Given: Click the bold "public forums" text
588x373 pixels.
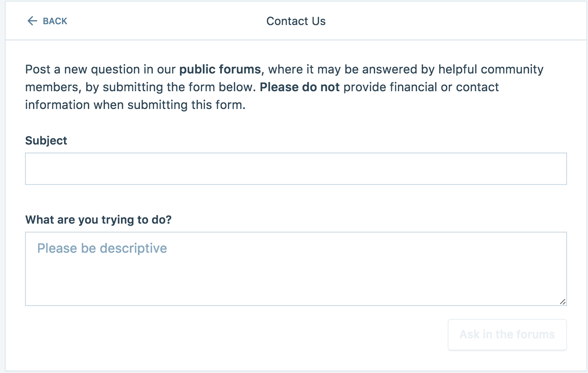Looking at the screenshot, I should 220,69.
